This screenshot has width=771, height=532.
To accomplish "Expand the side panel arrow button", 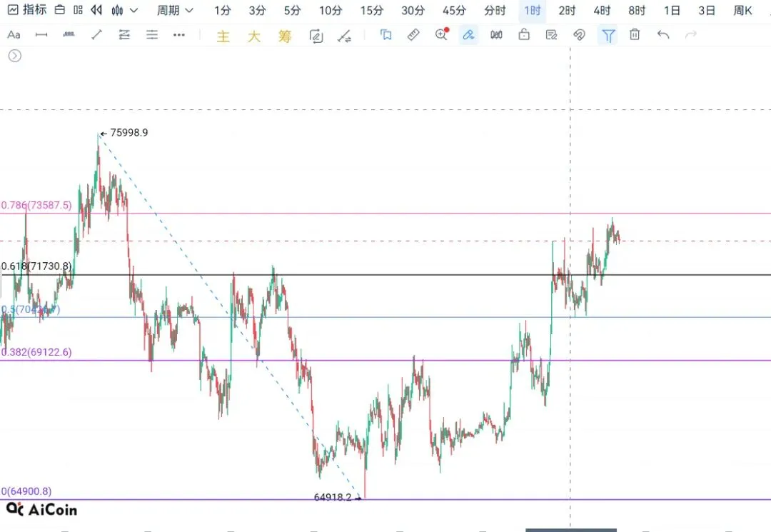I will pos(15,56).
